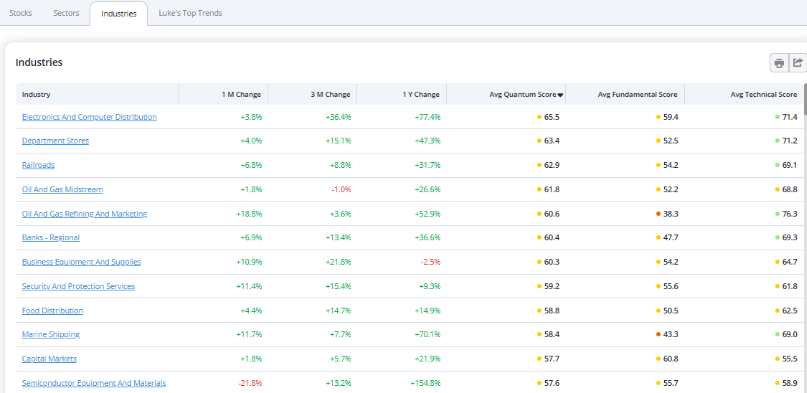Click the share export icon
Image resolution: width=807 pixels, height=393 pixels.
point(798,63)
